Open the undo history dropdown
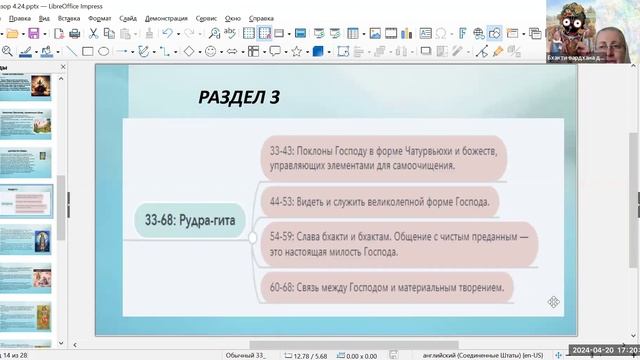 pos(178,34)
